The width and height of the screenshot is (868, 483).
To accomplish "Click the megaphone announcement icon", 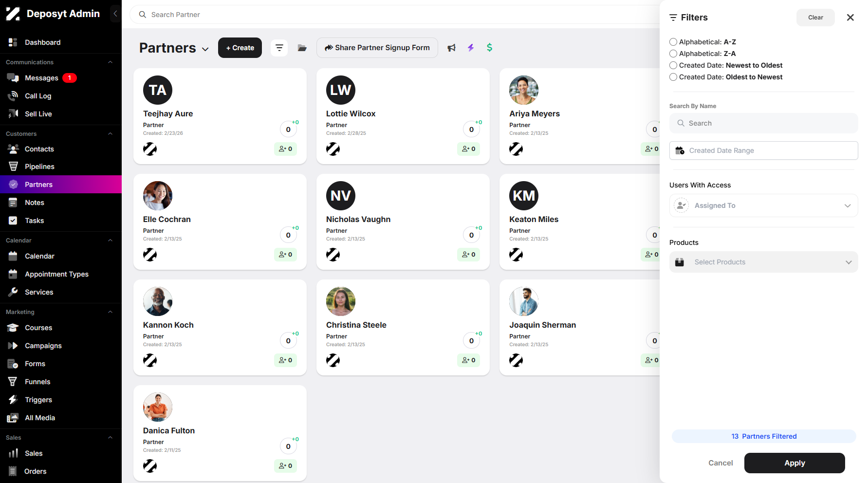I will (x=452, y=48).
